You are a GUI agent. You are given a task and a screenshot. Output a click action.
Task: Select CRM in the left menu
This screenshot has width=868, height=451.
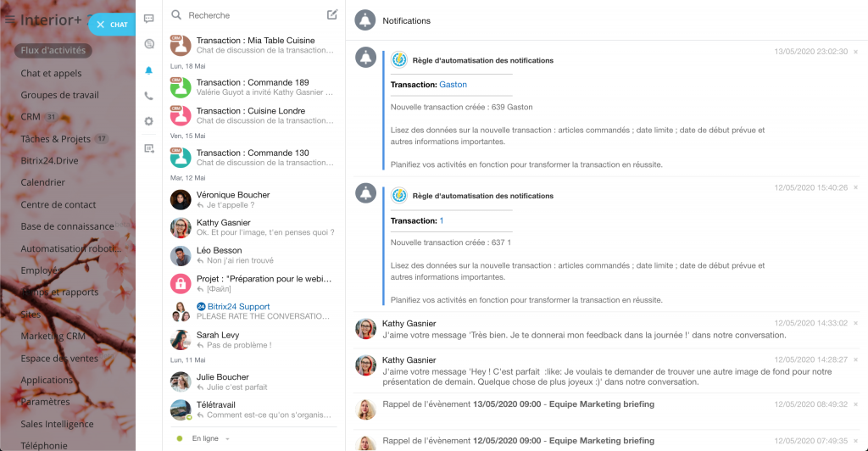coord(30,116)
